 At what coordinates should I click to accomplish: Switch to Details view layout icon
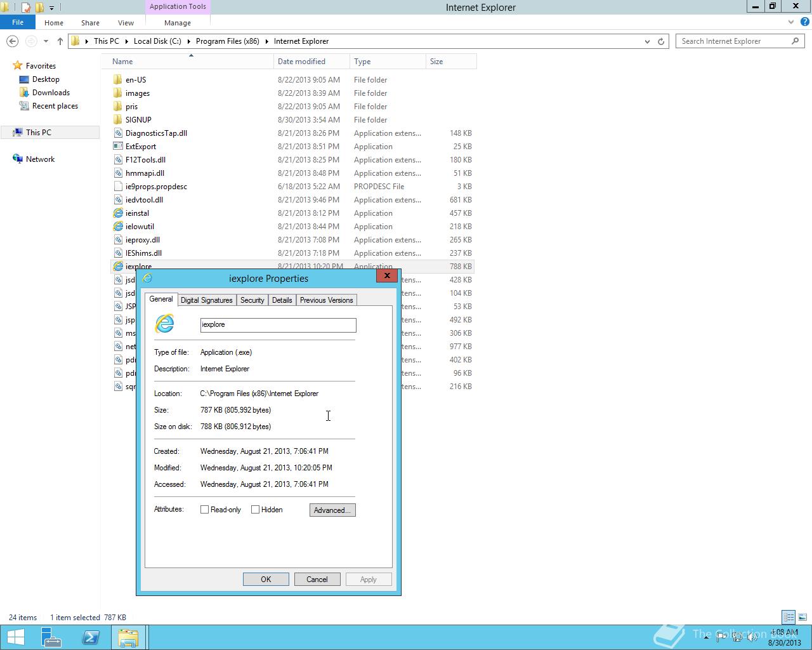coord(789,617)
